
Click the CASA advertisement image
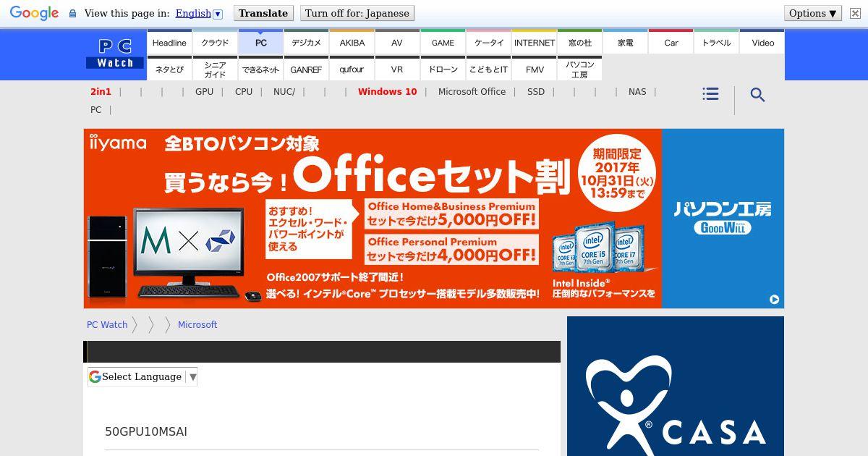click(x=676, y=386)
